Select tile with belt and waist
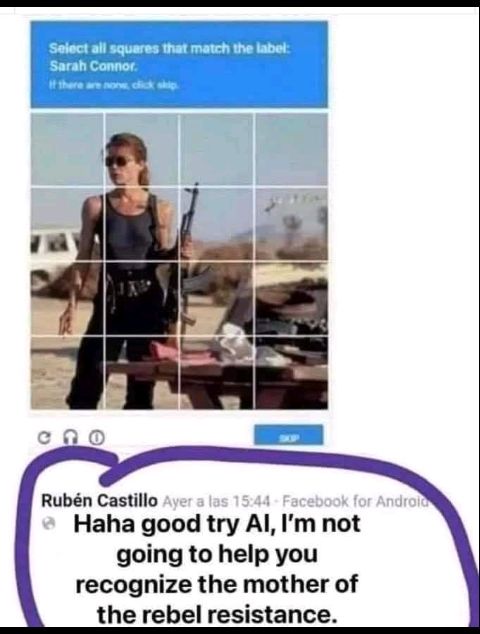The height and width of the screenshot is (634, 480). [142, 299]
